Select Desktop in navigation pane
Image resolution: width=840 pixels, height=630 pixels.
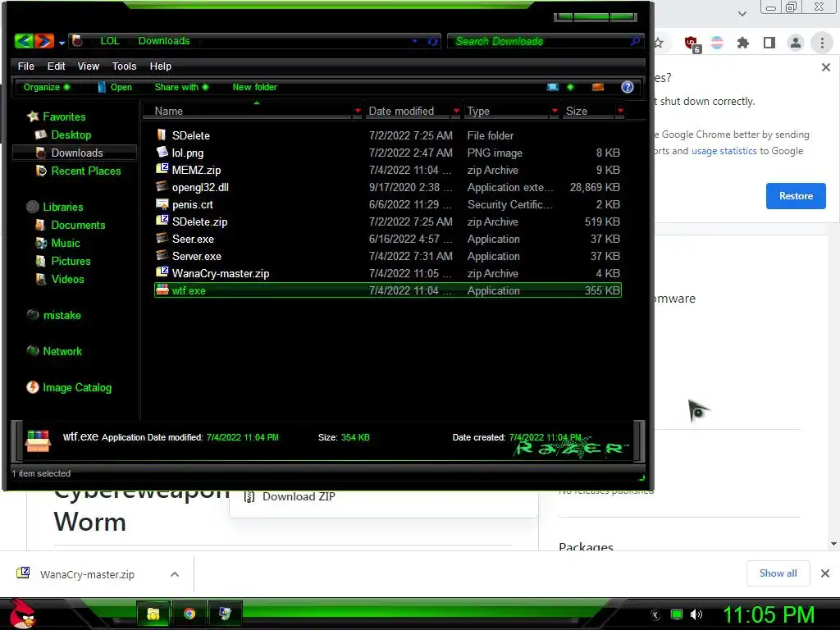[63, 135]
